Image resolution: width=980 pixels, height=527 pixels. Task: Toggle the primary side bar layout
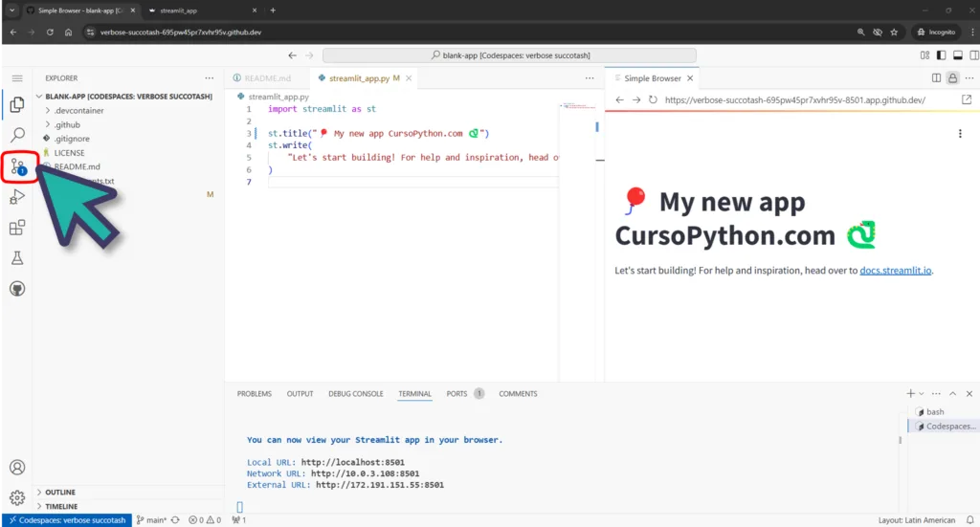942,55
